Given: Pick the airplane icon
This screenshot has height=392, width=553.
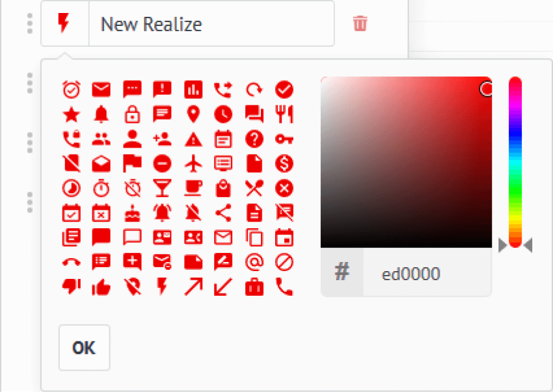Looking at the screenshot, I should click(193, 164).
